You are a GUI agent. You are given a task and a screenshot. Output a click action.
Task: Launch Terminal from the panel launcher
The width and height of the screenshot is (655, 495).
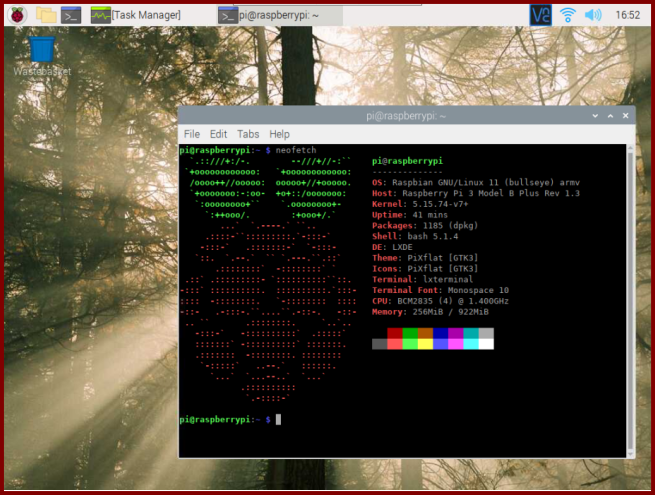[71, 15]
